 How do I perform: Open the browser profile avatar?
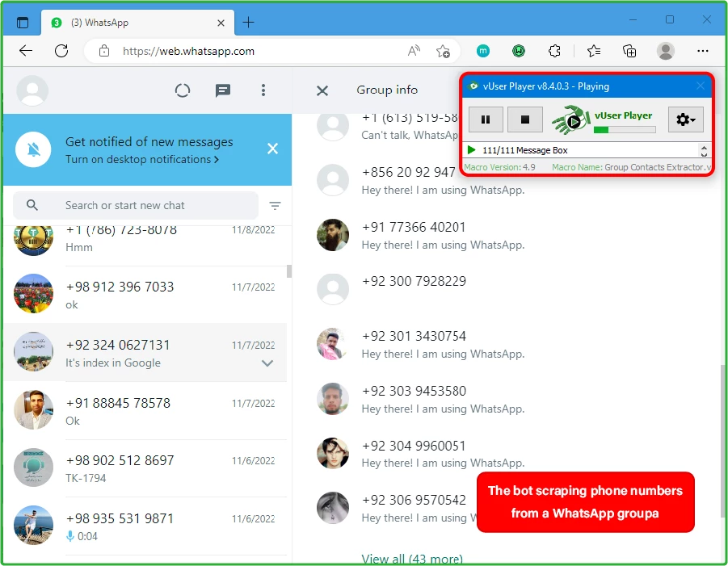[x=665, y=51]
